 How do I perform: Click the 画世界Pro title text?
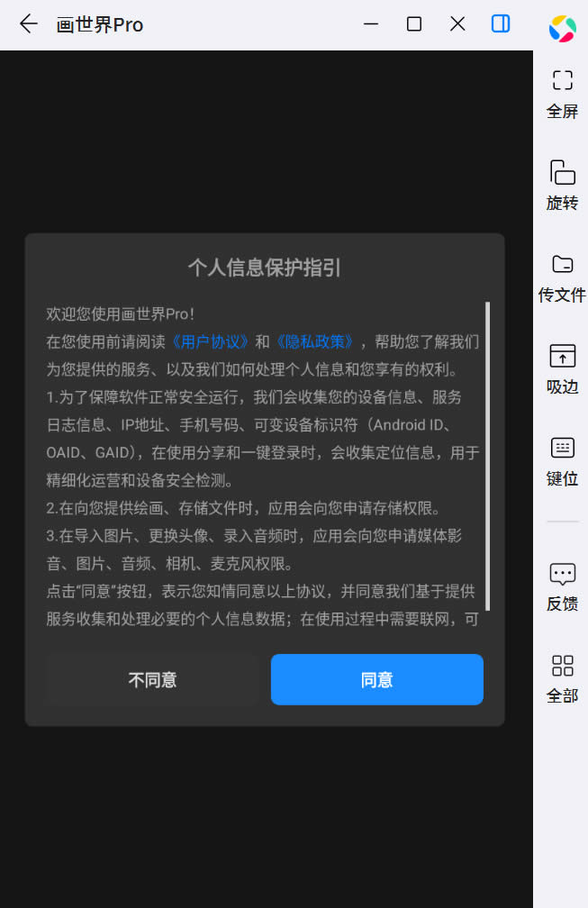(x=100, y=25)
